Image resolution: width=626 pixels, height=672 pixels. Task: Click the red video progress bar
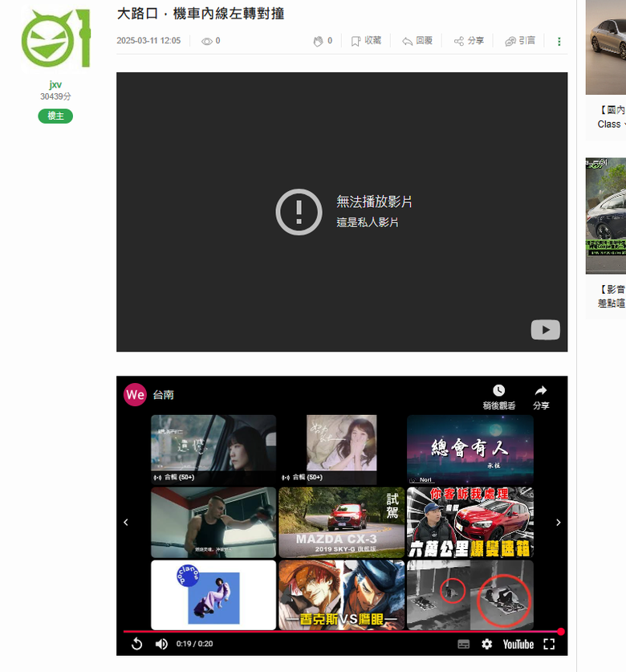tap(342, 632)
